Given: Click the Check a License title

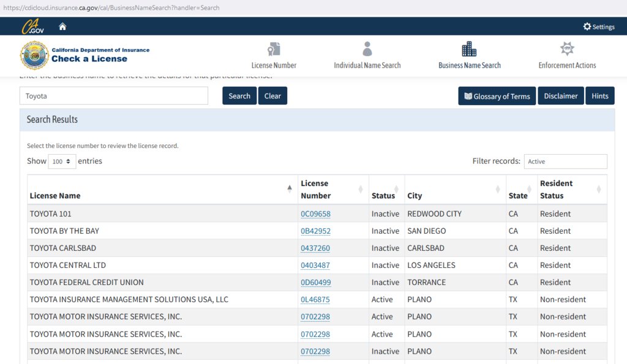Looking at the screenshot, I should 89,59.
